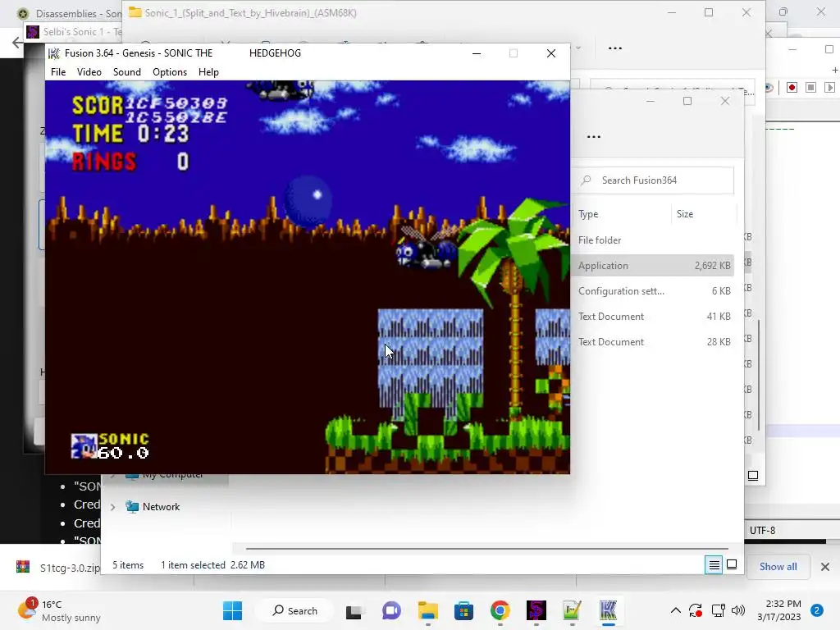This screenshot has width=840, height=630.
Task: Open Task View from the taskbar
Action: [x=354, y=610]
